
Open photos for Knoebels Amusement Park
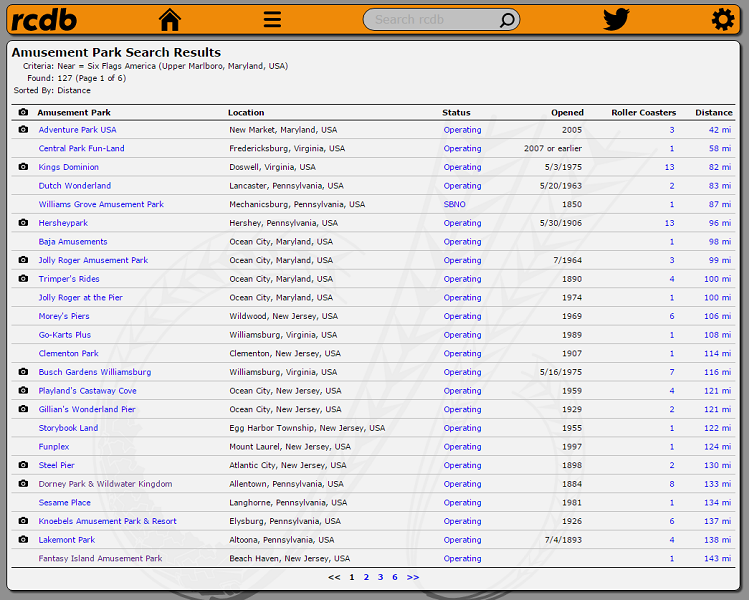coord(23,521)
